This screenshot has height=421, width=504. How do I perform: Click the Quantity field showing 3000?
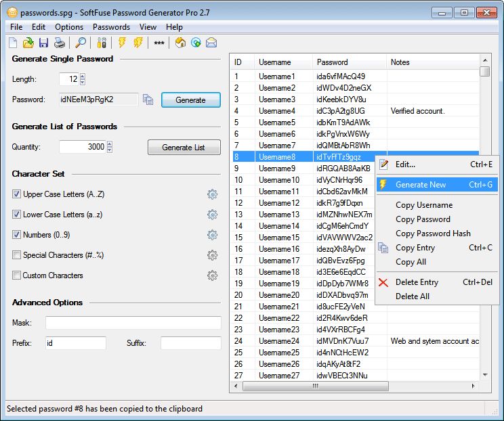click(x=83, y=147)
